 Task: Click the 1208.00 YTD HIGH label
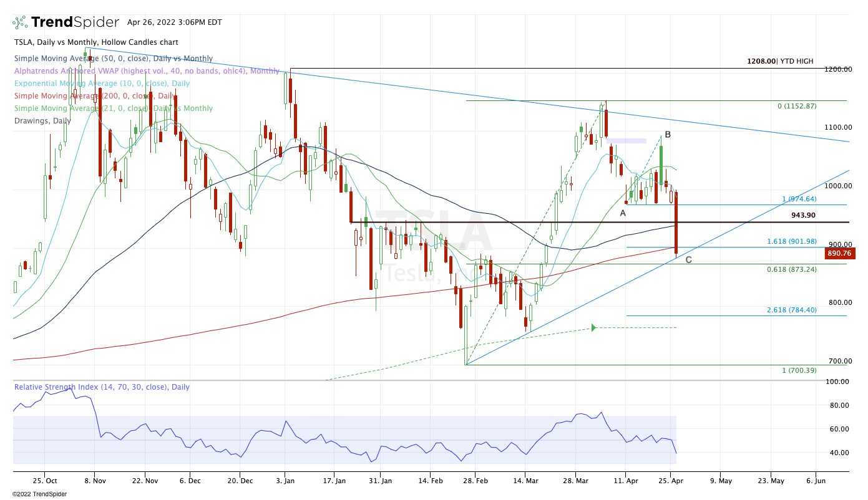point(780,61)
